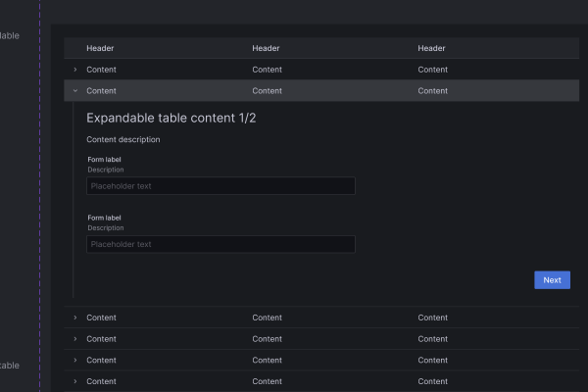Click the 'Content description' text
This screenshot has height=392, width=588.
click(x=123, y=139)
